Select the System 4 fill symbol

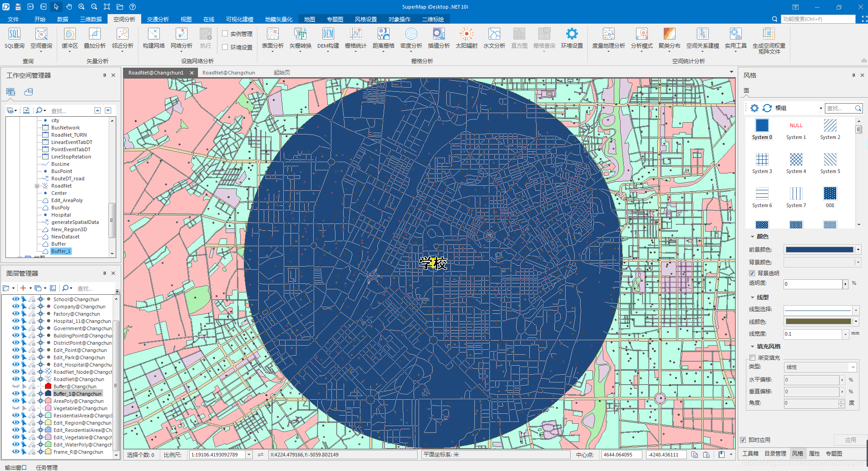tap(796, 164)
